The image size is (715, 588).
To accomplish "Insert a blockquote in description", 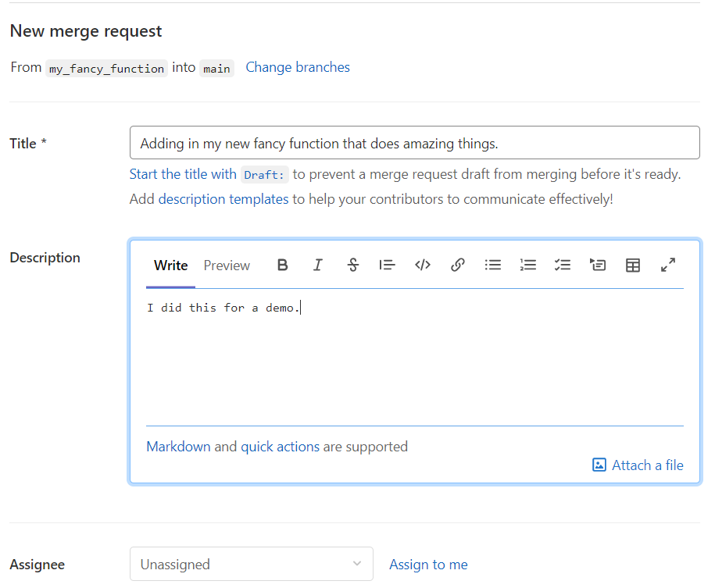I will click(x=387, y=265).
